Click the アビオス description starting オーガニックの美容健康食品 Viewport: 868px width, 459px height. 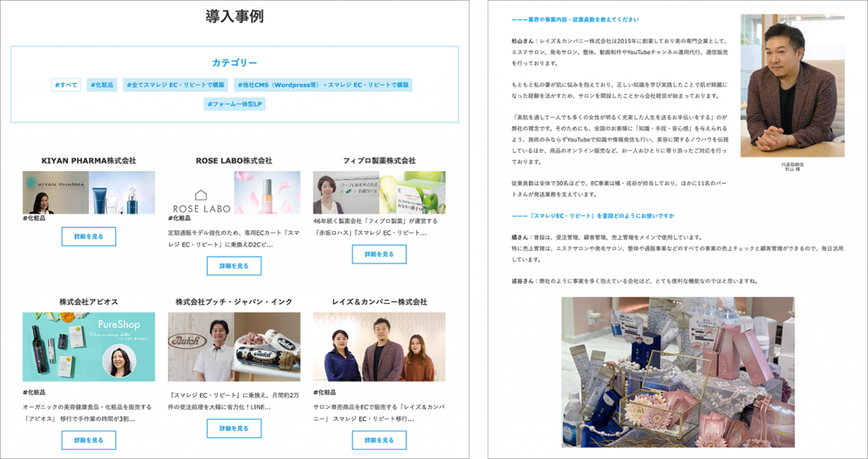pyautogui.click(x=87, y=412)
